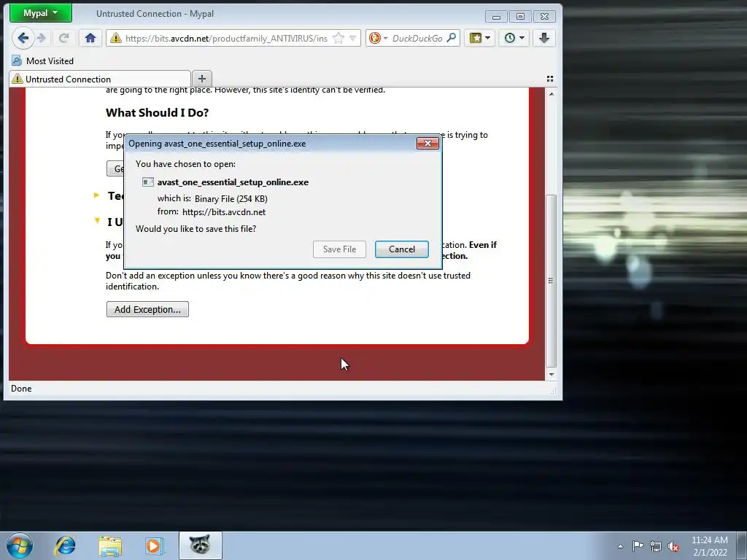Screen dimensions: 747x560
Task: Click the muted volume tray icon
Action: coord(673,546)
